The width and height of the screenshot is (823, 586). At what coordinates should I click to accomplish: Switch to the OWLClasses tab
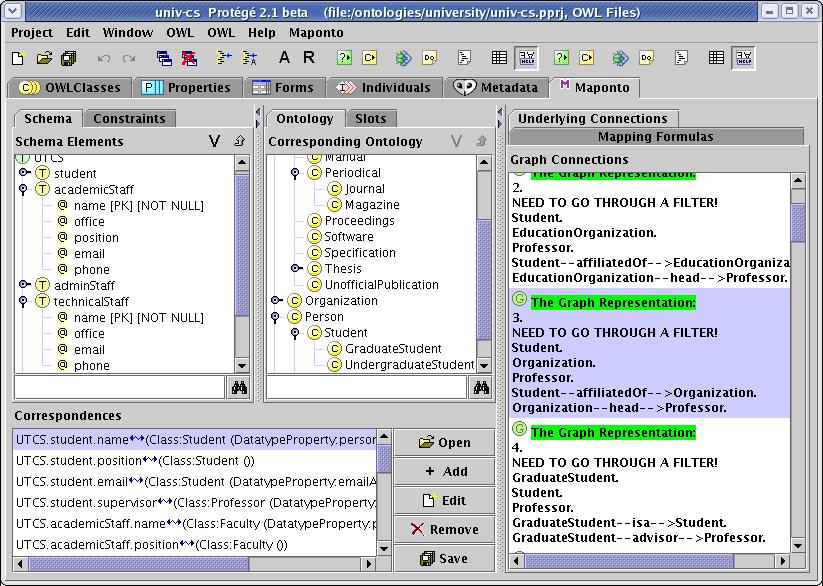pyautogui.click(x=69, y=88)
